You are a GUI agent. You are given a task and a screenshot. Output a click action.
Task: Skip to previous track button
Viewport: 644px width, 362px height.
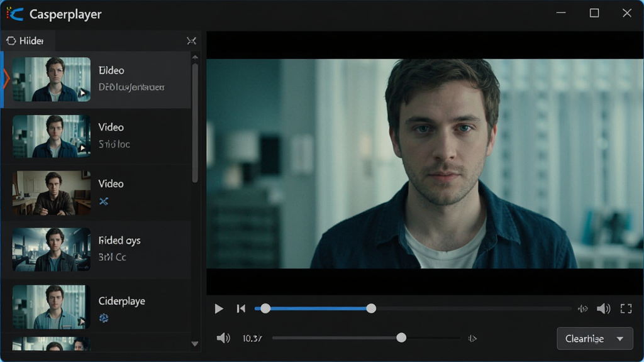click(241, 309)
